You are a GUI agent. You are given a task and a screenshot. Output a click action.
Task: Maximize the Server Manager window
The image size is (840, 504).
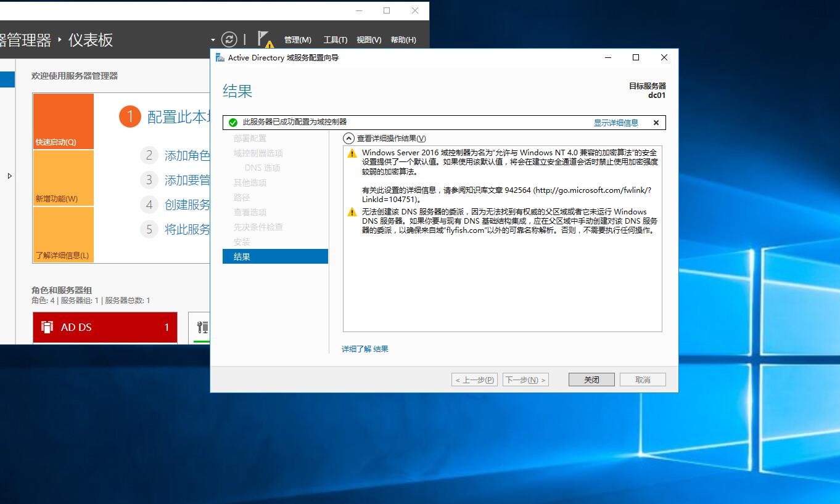[387, 10]
